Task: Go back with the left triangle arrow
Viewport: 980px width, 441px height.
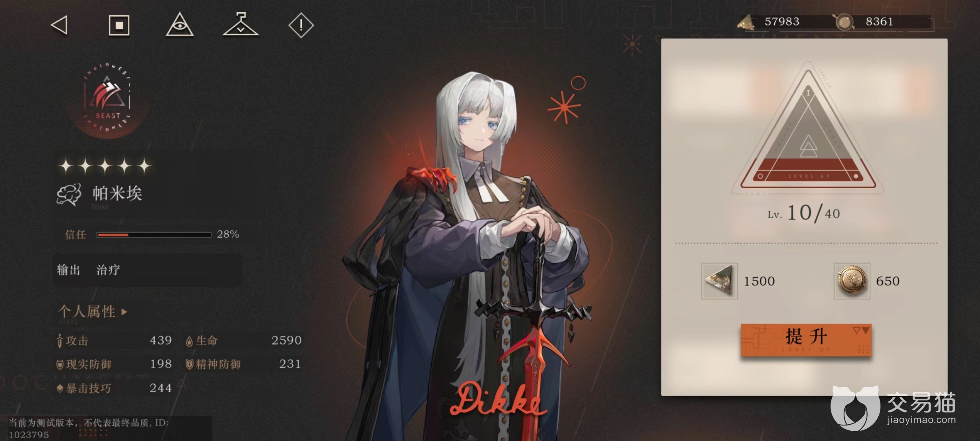Action: 59,25
